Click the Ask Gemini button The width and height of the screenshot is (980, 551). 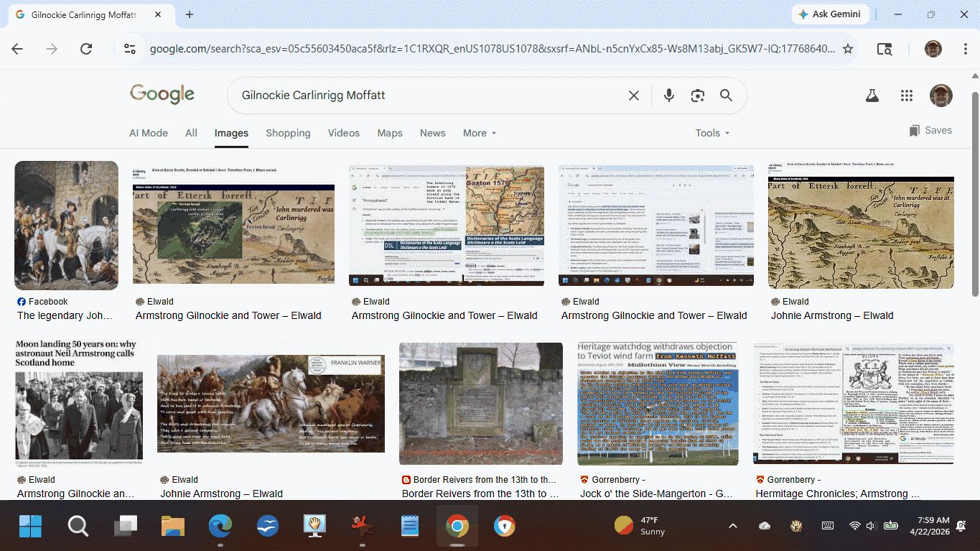coord(831,14)
